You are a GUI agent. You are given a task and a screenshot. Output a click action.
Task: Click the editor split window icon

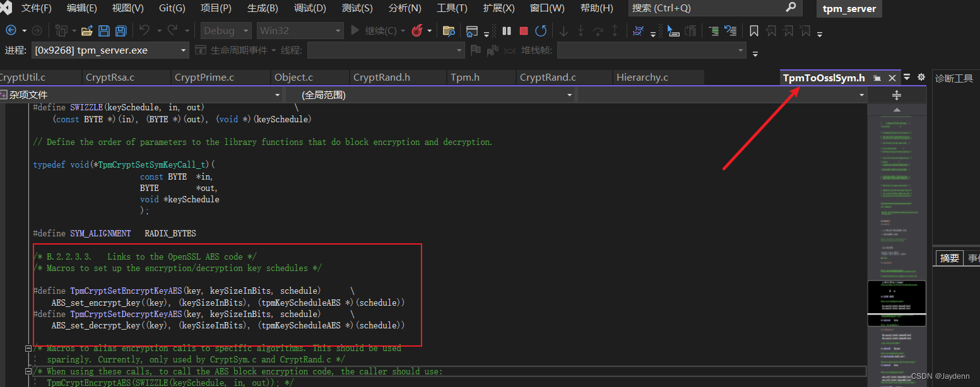(x=896, y=95)
